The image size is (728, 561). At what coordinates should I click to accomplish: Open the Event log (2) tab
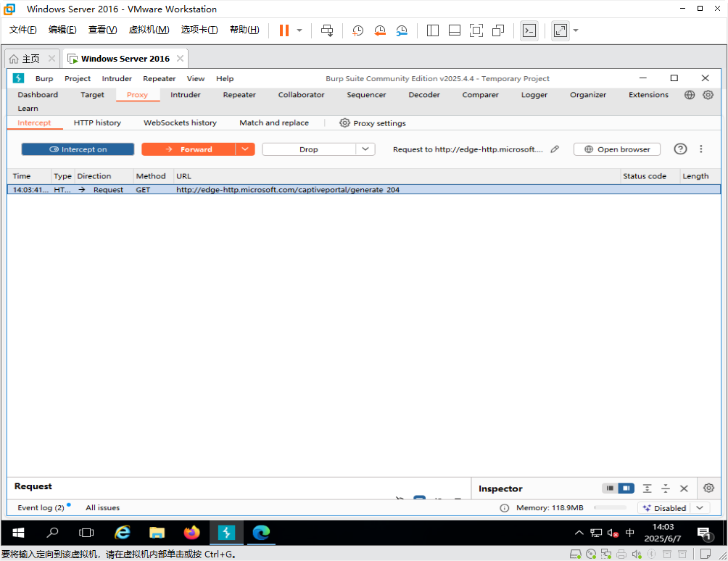click(43, 507)
